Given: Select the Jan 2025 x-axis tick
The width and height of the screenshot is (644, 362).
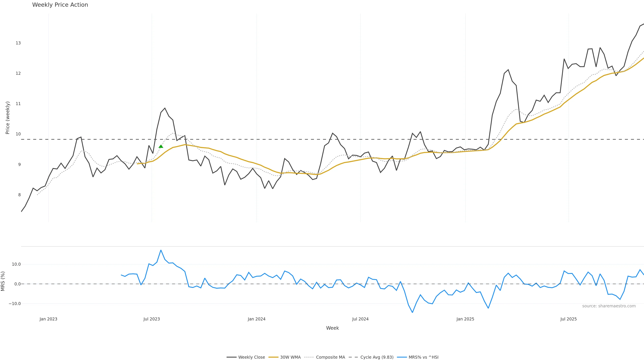Looking at the screenshot, I should (x=465, y=319).
